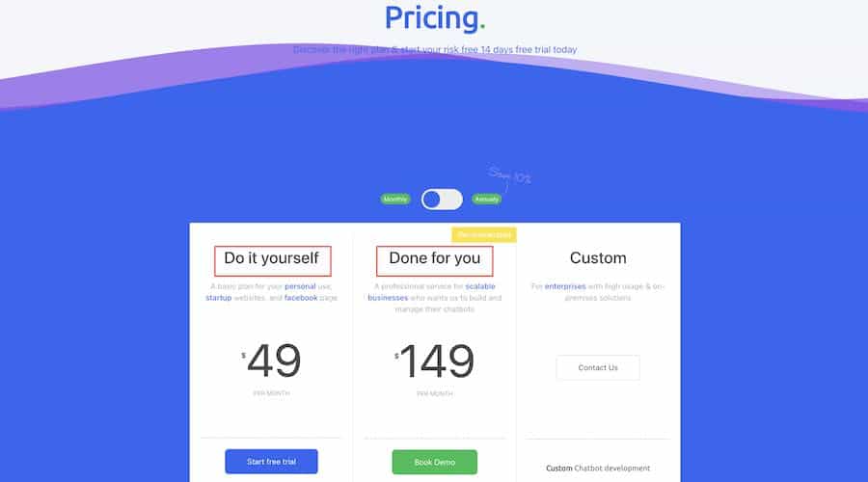The width and height of the screenshot is (868, 482).
Task: Click the yellow Recommended badge
Action: point(484,235)
